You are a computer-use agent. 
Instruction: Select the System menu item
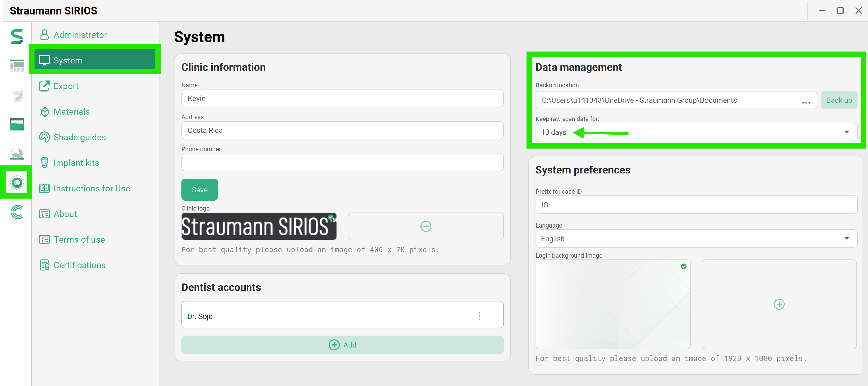click(95, 60)
